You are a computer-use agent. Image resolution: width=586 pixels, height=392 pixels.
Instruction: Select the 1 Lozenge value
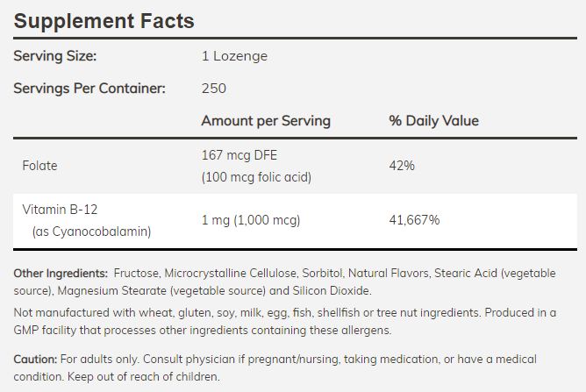234,57
